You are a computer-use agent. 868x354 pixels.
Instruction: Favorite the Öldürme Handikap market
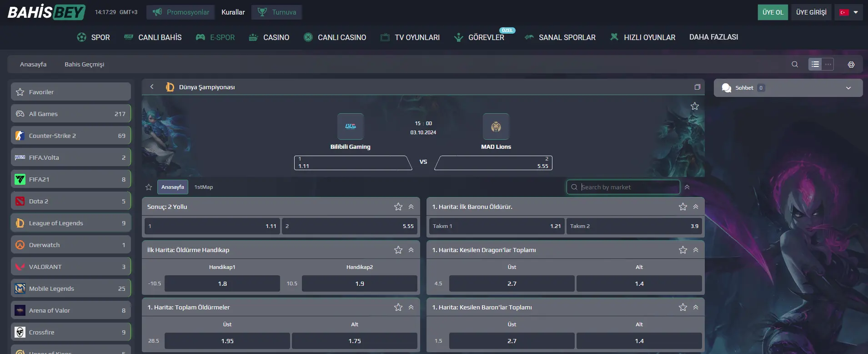click(398, 250)
